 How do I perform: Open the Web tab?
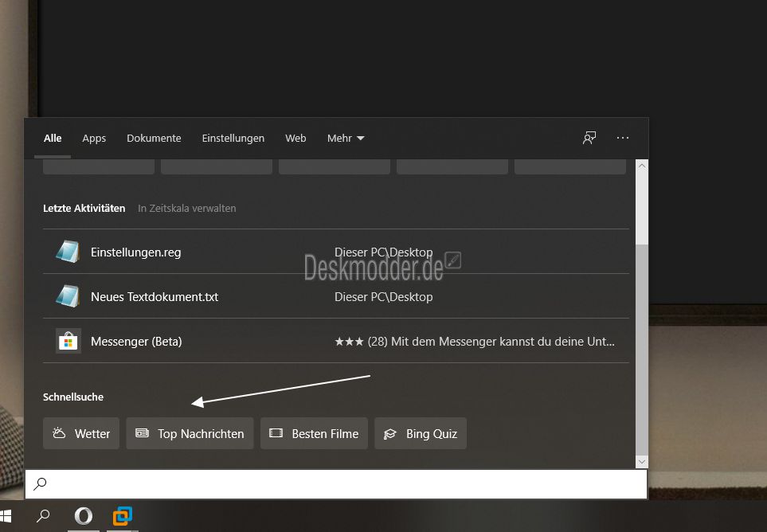click(295, 139)
